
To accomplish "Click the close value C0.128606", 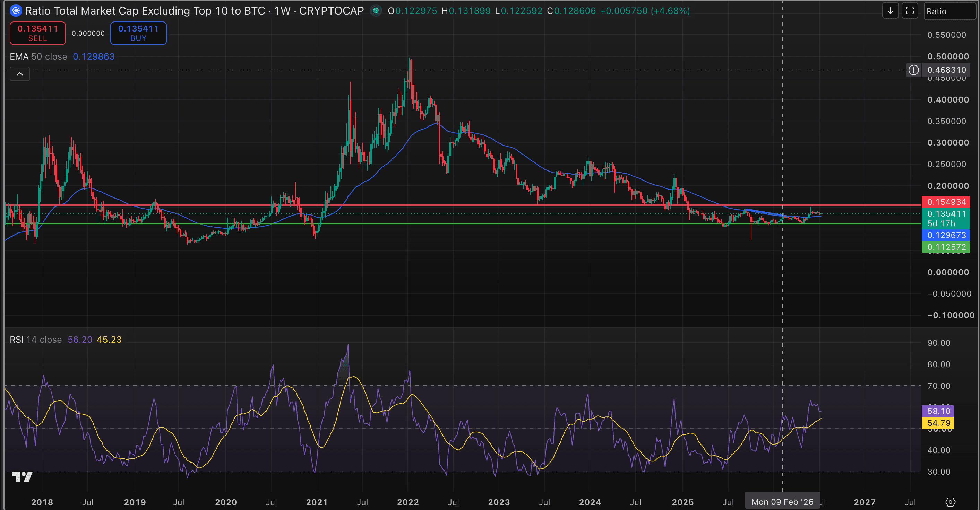I will click(x=571, y=11).
